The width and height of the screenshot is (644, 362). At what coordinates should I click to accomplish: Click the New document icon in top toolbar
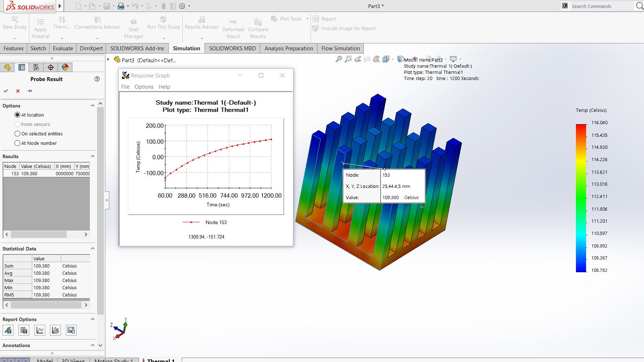coord(79,6)
